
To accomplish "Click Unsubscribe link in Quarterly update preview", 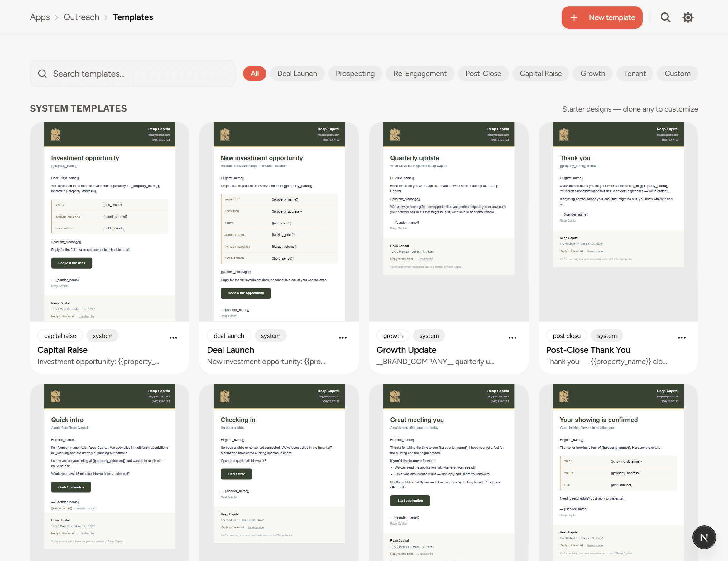I will (x=425, y=259).
